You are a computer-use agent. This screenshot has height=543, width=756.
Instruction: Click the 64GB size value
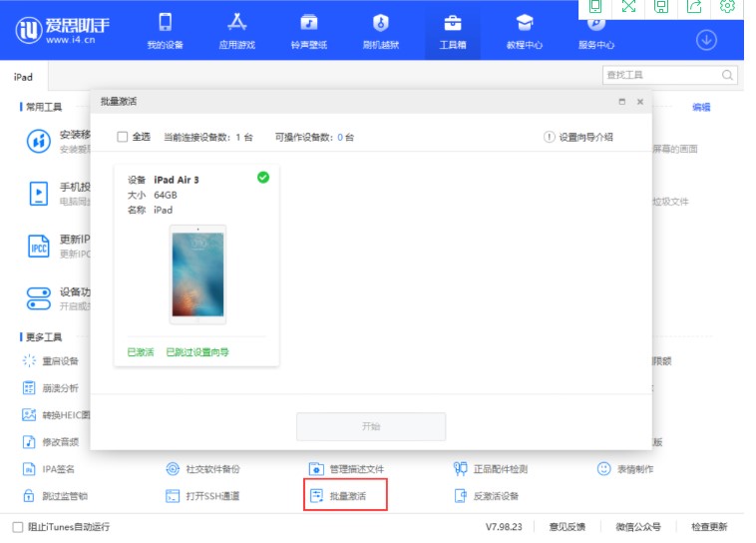166,195
